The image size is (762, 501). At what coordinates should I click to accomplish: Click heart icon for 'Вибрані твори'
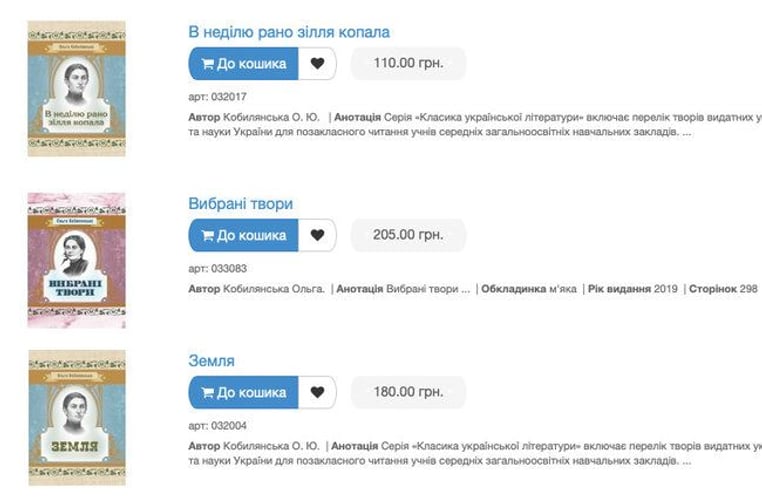pyautogui.click(x=317, y=235)
